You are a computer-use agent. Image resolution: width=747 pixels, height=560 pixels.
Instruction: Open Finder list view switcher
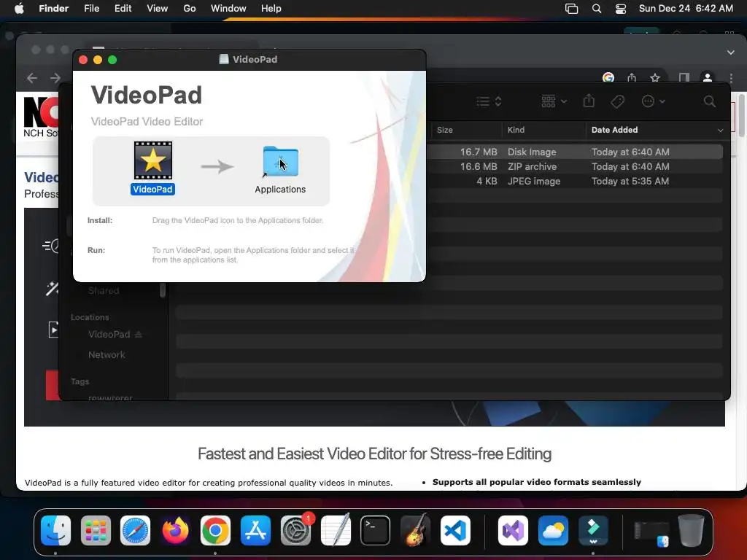click(489, 101)
